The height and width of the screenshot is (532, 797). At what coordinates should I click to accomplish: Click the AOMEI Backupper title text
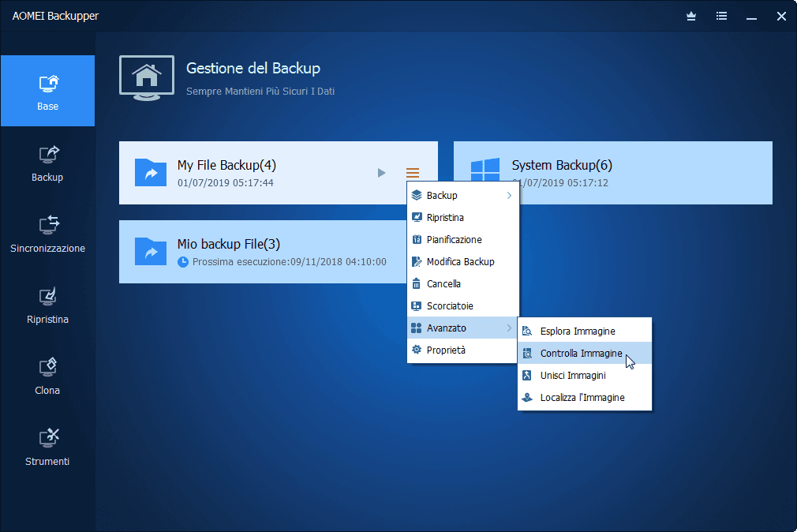pyautogui.click(x=55, y=17)
